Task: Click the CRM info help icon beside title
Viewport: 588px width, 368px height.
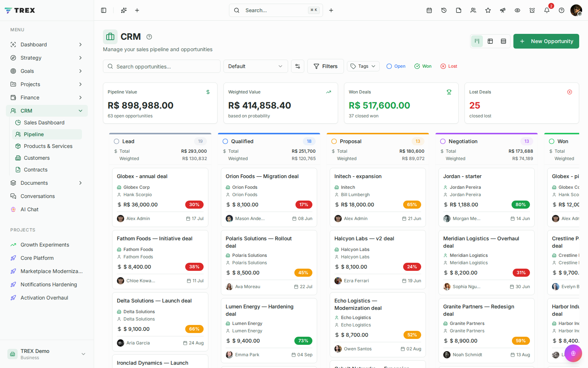Action: (x=149, y=37)
